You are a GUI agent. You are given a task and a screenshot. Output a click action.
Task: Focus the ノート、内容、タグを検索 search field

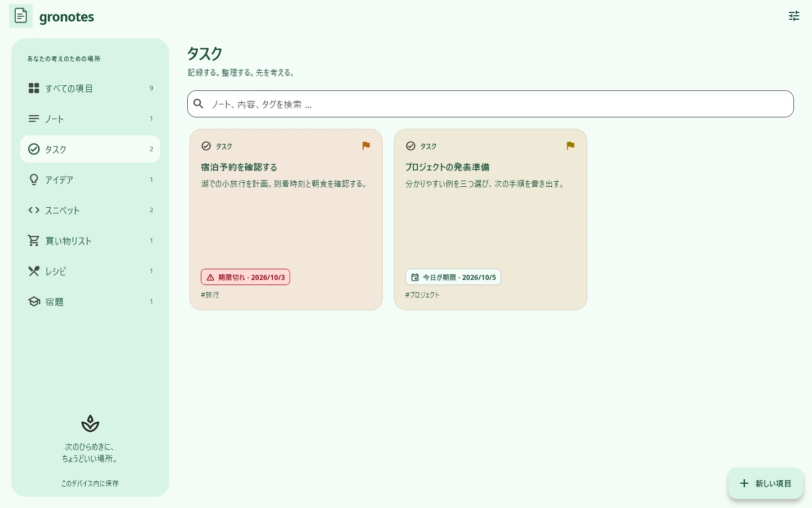491,104
